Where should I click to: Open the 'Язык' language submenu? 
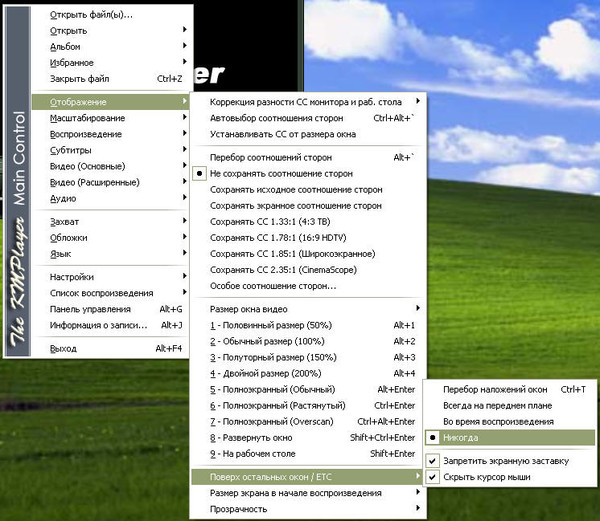[110, 254]
